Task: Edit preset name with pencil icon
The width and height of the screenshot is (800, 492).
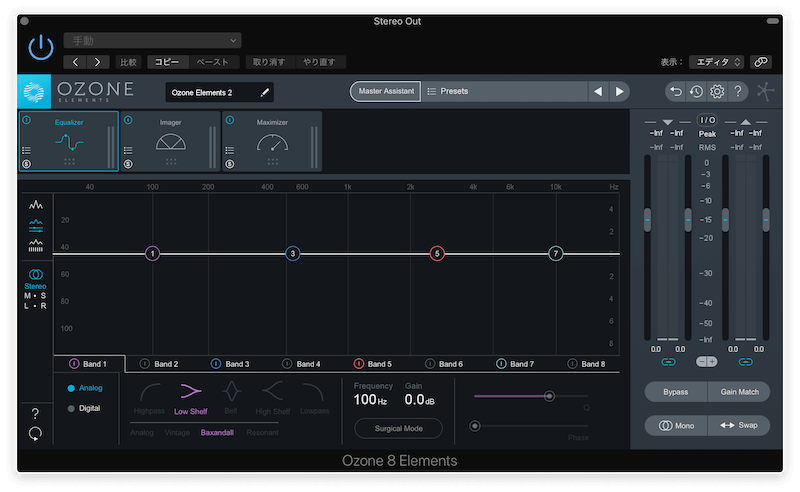Action: pos(264,92)
